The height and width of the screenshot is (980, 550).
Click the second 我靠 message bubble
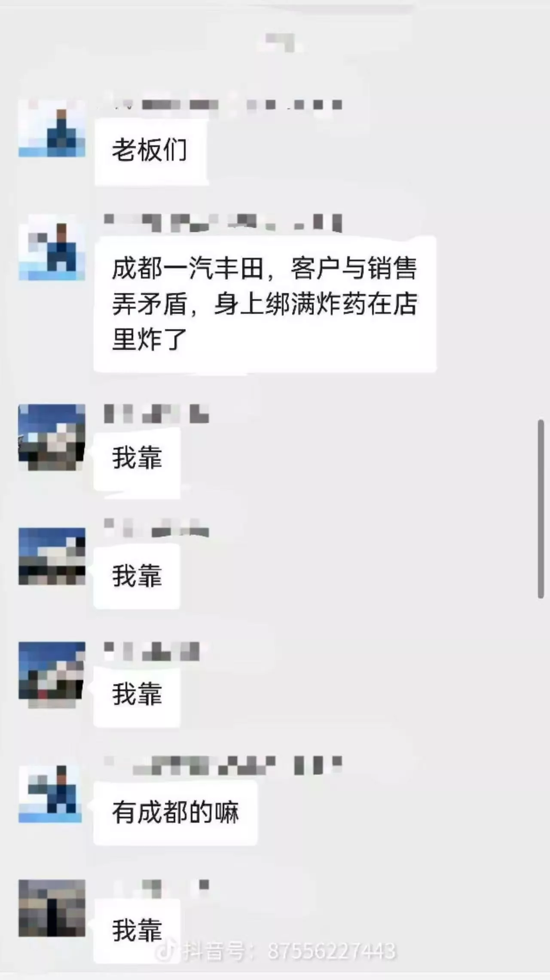point(137,576)
